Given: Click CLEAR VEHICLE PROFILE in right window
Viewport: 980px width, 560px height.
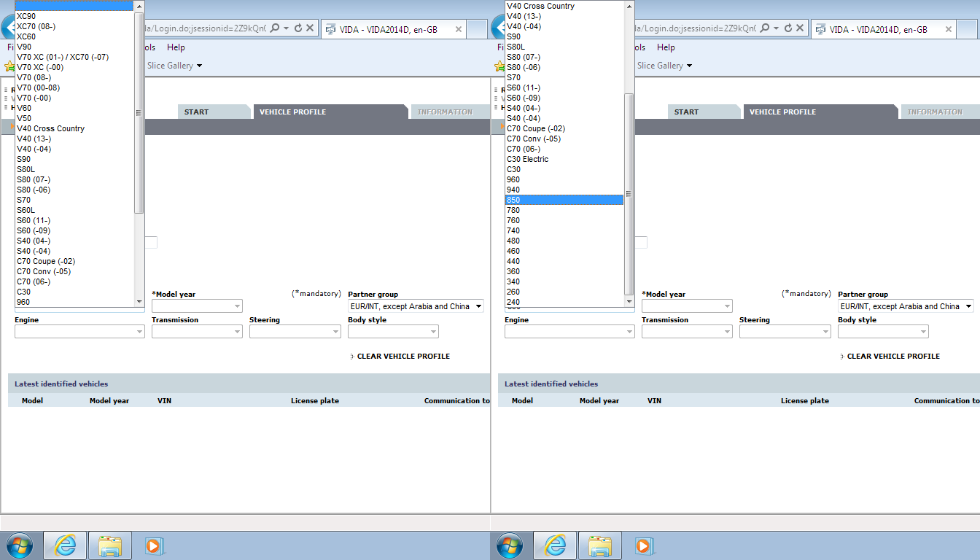Looking at the screenshot, I should point(893,357).
